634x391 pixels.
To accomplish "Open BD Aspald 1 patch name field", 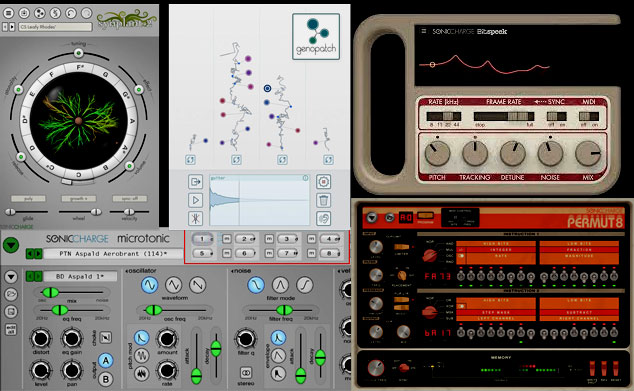I will coord(80,277).
